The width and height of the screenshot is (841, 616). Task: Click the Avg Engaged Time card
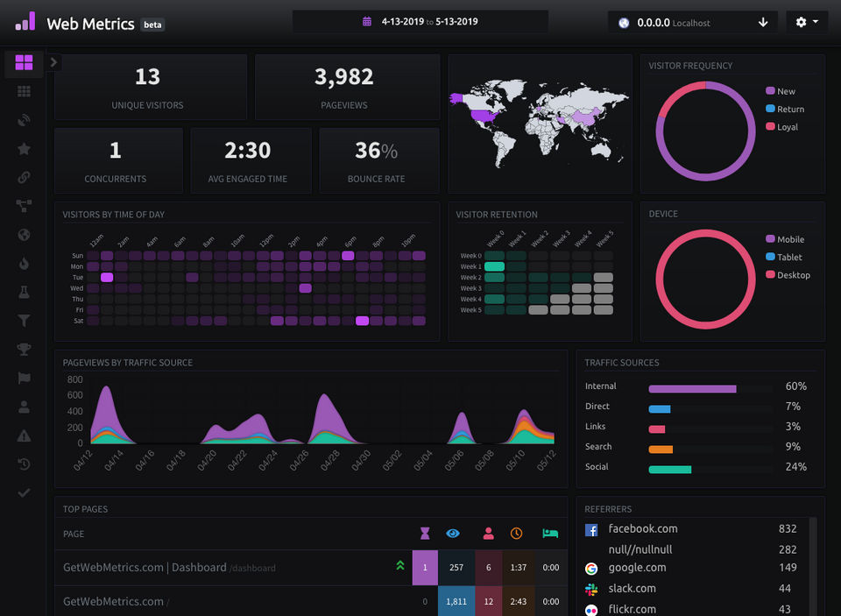[x=251, y=160]
